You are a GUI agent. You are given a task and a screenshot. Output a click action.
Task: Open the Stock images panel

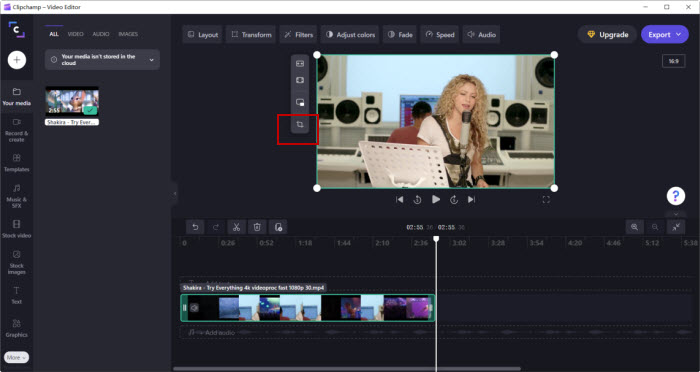point(17,262)
